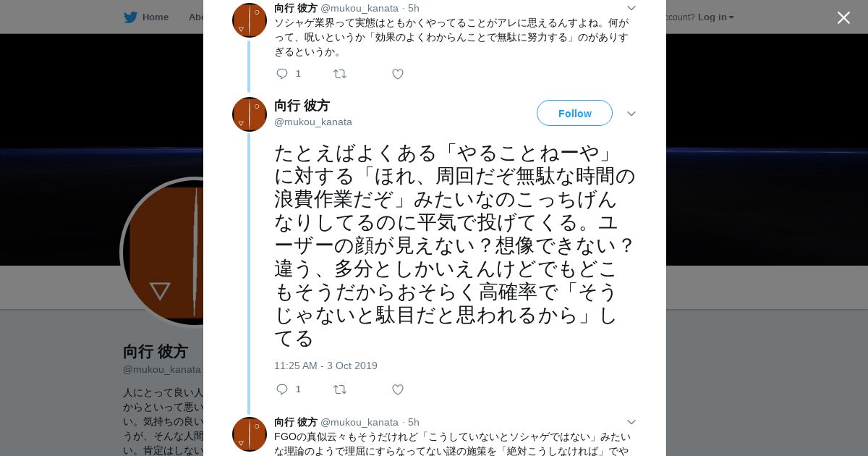The image size is (868, 456).
Task: Open options chevron on the FGO tweet
Action: pyautogui.click(x=631, y=422)
